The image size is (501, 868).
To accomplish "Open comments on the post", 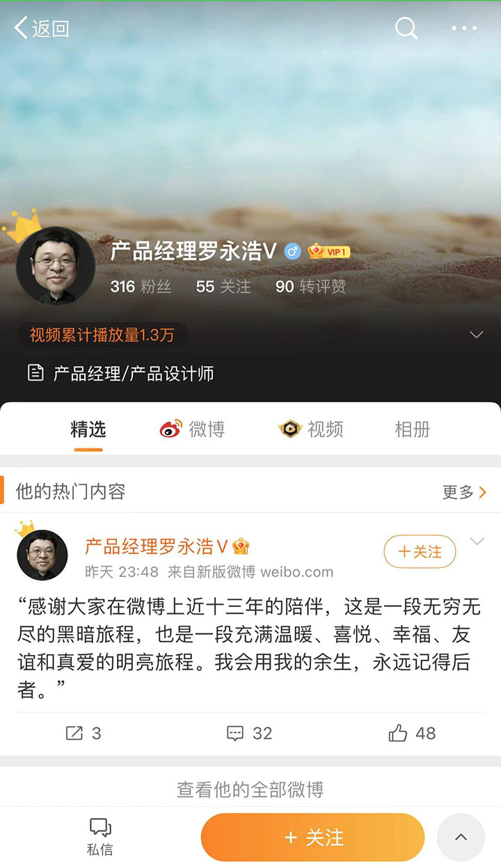I will 250,733.
